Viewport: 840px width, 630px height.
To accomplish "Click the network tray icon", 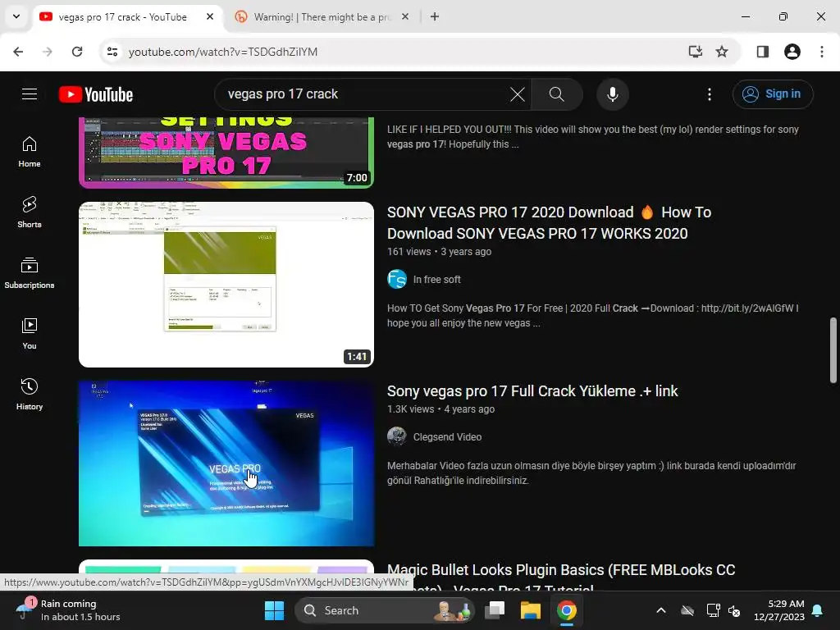I will pyautogui.click(x=713, y=610).
